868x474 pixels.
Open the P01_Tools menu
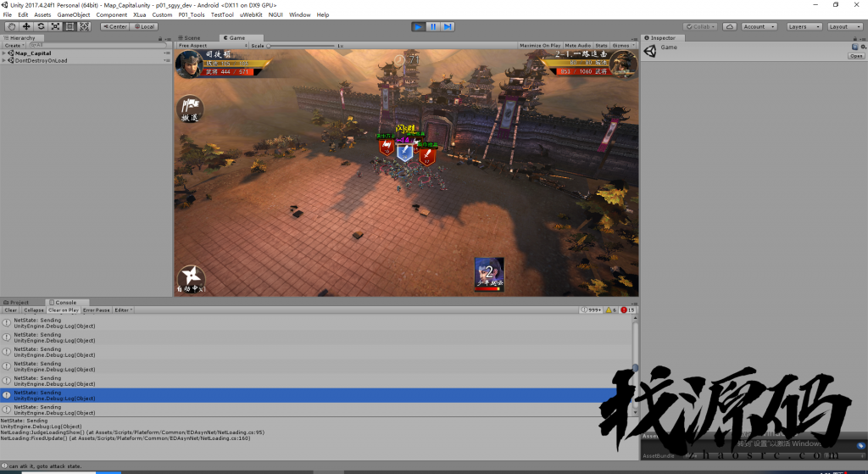coord(192,15)
